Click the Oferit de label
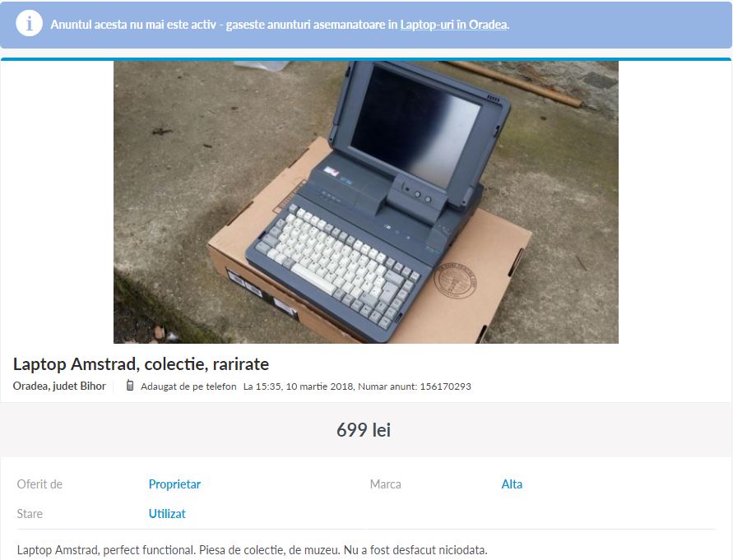Viewport: 733px width, 560px height. tap(39, 484)
